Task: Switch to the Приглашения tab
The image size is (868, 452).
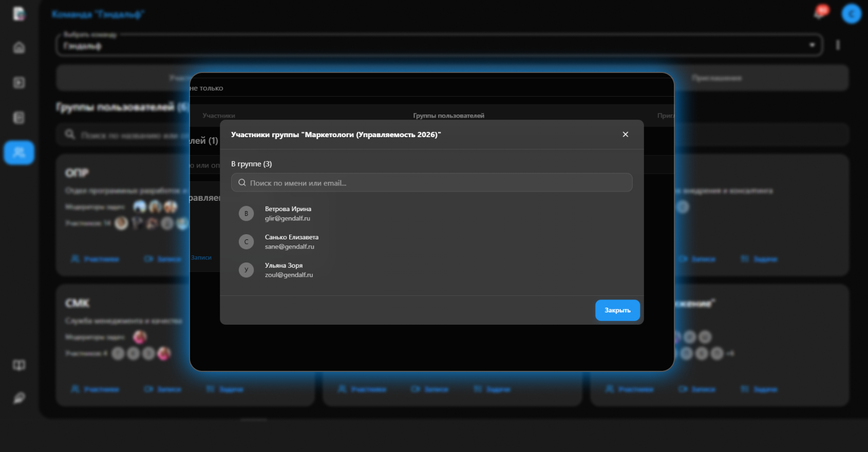Action: click(x=716, y=78)
